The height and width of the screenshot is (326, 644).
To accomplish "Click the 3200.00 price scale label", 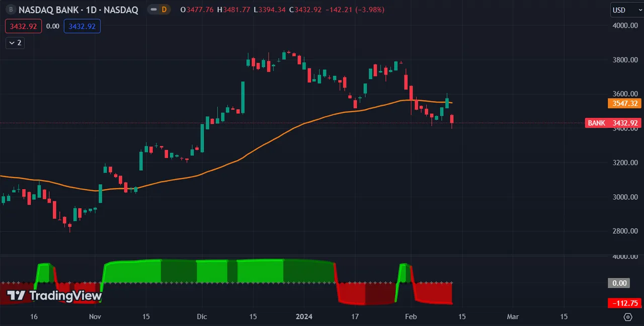I will point(625,162).
